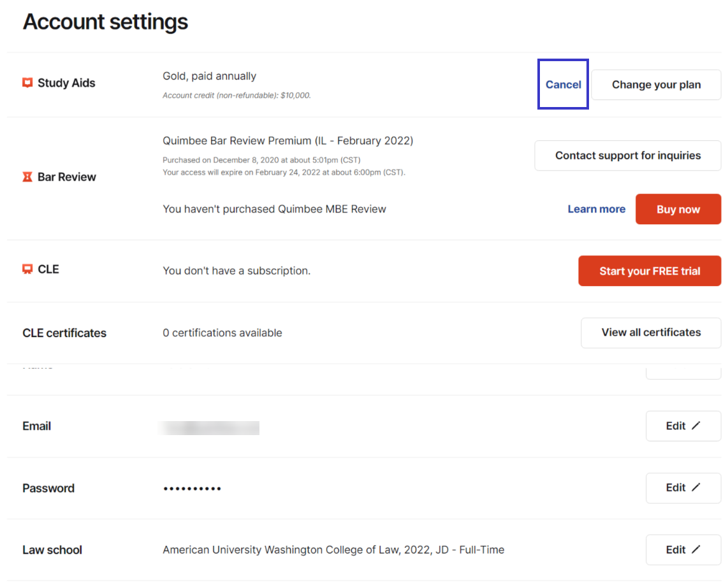Select the Study Aids label
The image size is (728, 588).
tap(66, 83)
